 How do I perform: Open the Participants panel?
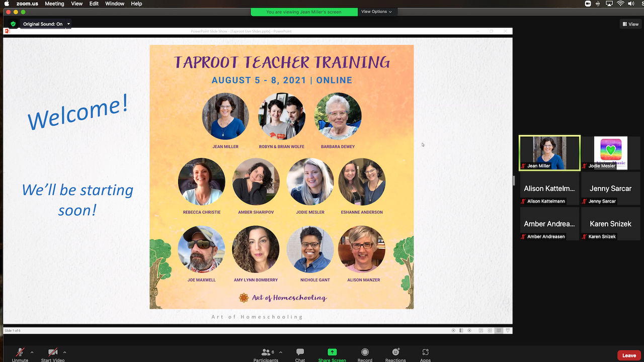pyautogui.click(x=266, y=354)
